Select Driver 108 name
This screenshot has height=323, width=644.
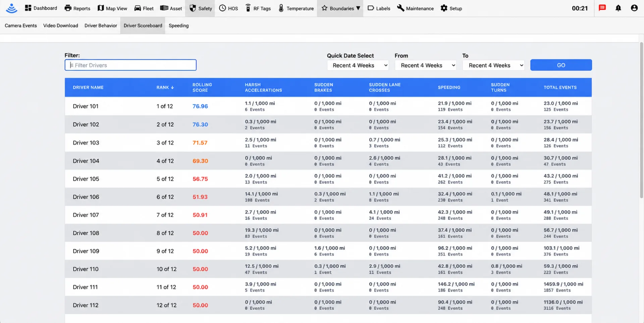pos(86,233)
